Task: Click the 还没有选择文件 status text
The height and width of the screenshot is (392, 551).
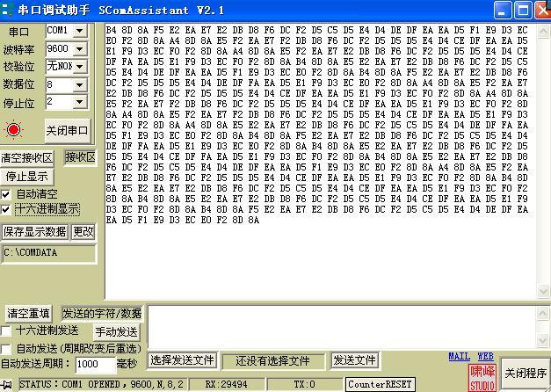Action: pos(273,360)
